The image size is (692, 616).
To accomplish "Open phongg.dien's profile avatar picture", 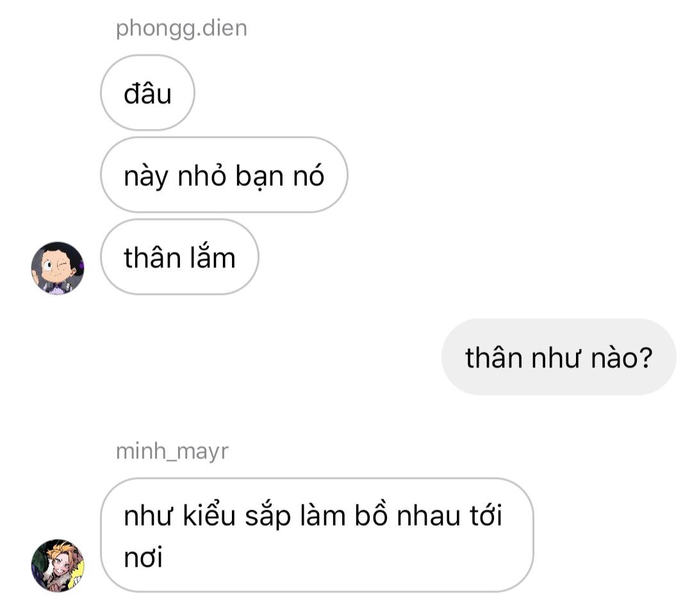I will pyautogui.click(x=58, y=268).
